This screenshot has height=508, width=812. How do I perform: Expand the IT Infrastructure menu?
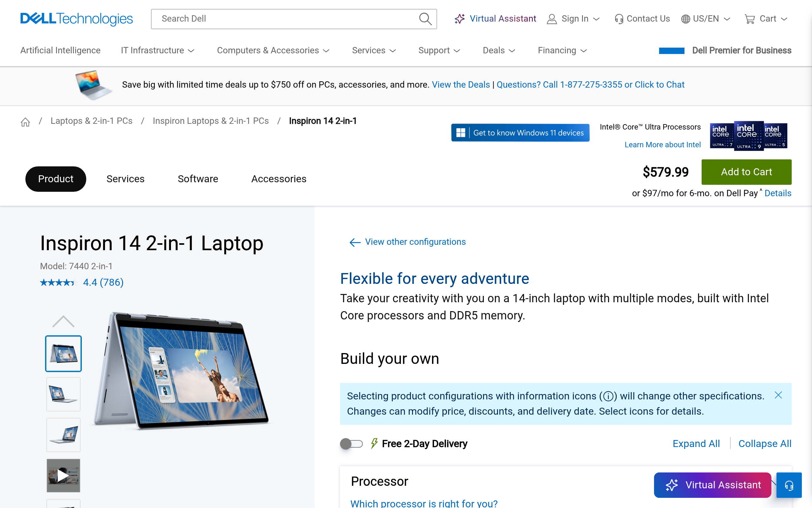click(158, 50)
